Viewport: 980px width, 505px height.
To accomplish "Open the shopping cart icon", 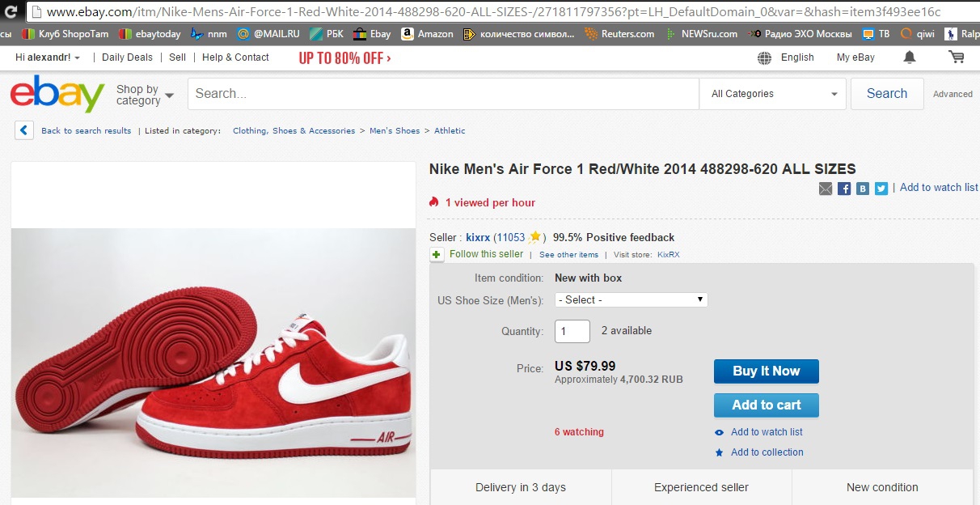I will tap(957, 57).
